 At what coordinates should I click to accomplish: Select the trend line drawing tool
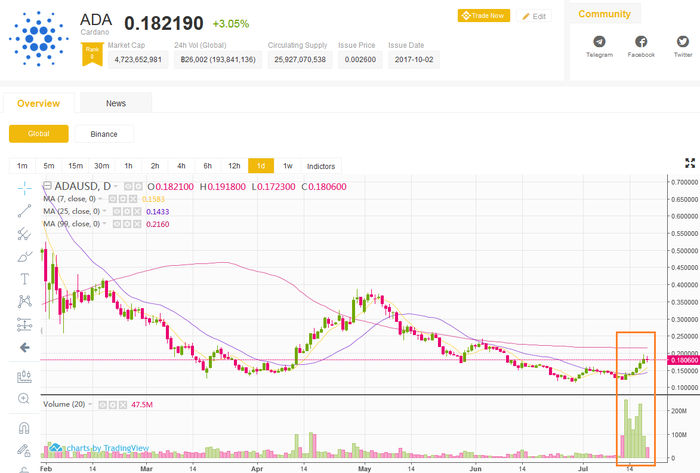tap(25, 211)
